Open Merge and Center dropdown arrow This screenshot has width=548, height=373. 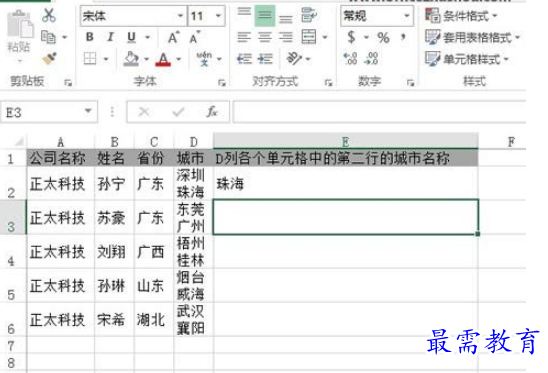click(x=325, y=37)
